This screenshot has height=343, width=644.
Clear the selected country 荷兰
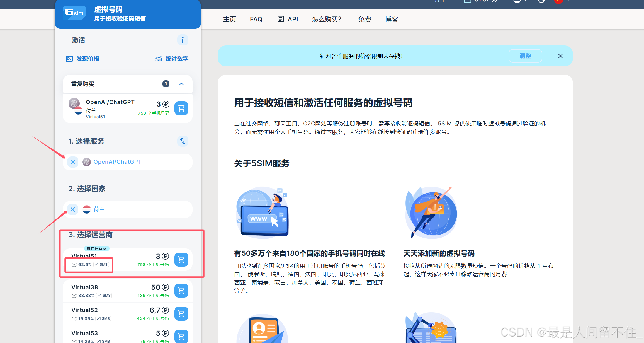tap(73, 209)
